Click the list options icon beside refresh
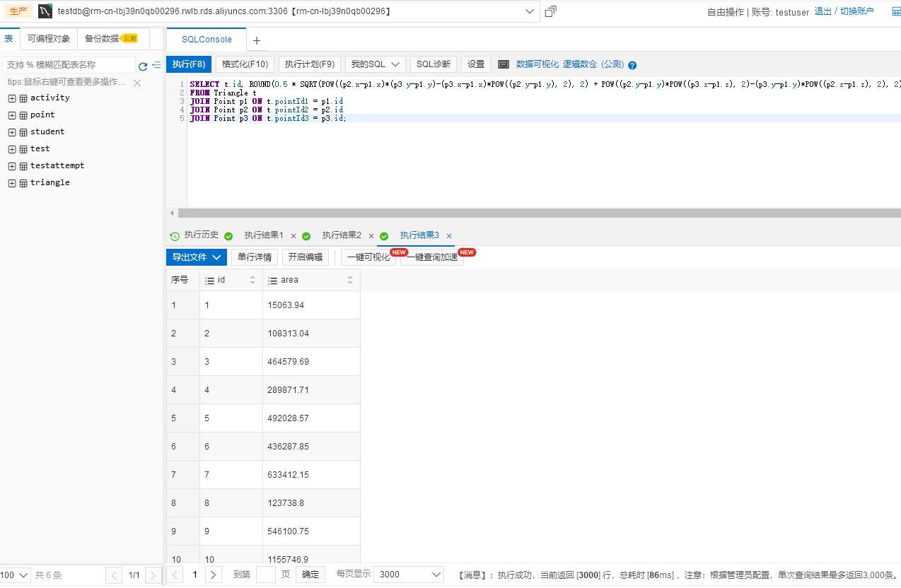Screen dimensions: 901x588 [156, 65]
